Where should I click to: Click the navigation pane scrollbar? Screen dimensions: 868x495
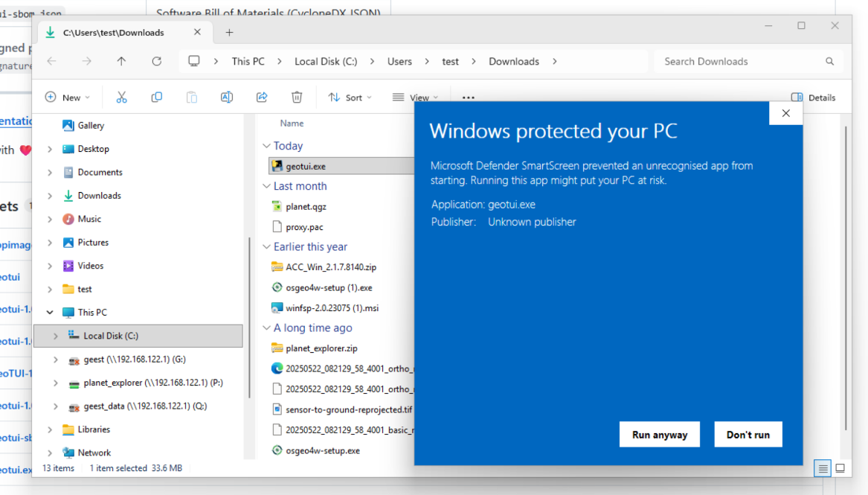[x=250, y=317]
